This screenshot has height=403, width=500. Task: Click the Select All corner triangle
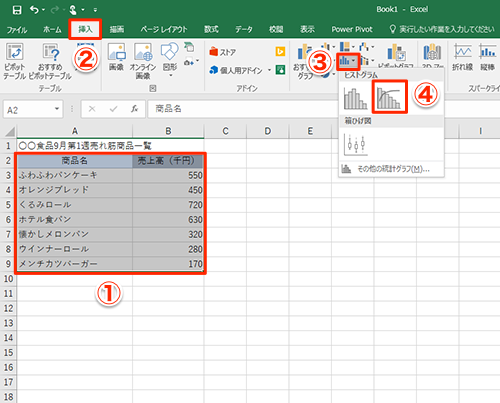(x=9, y=131)
